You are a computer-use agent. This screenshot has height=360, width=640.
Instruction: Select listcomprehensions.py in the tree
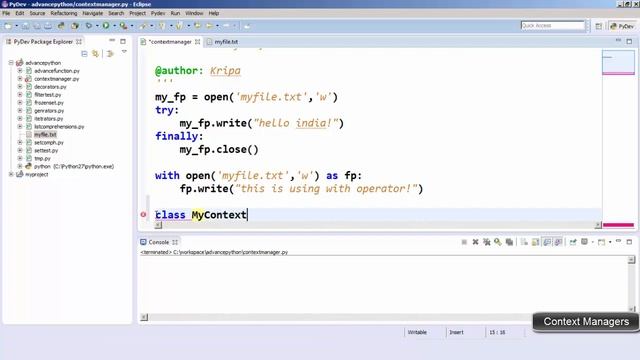59,127
